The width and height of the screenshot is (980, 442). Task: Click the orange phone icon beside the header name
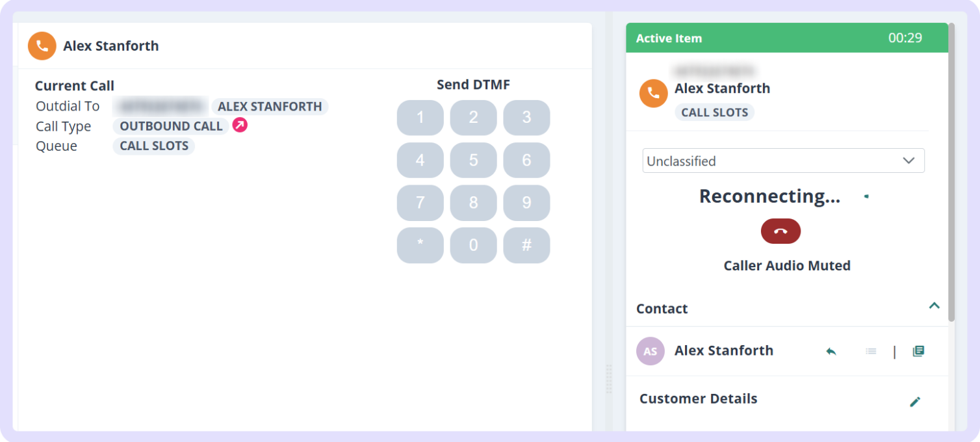pyautogui.click(x=42, y=46)
